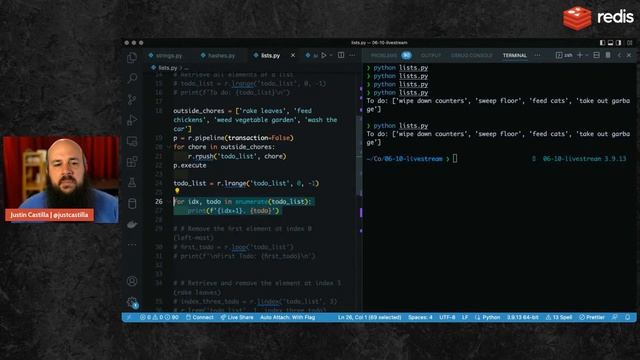Switch to the hashes.py tab

(x=218, y=56)
